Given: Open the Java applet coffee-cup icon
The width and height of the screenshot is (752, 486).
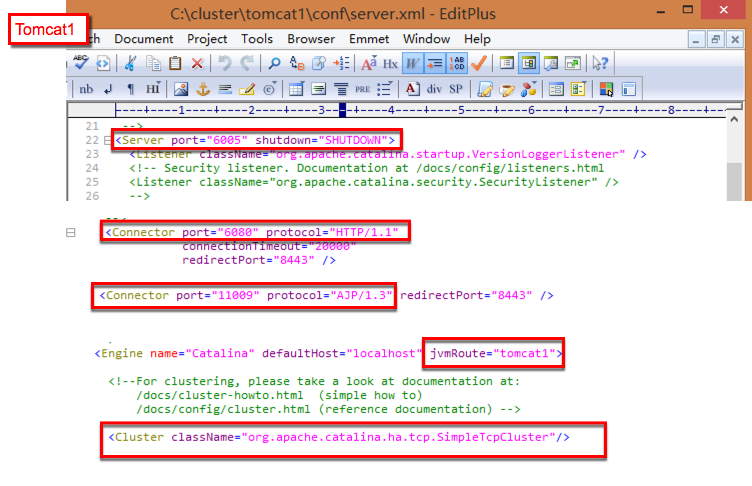Looking at the screenshot, I should point(507,89).
